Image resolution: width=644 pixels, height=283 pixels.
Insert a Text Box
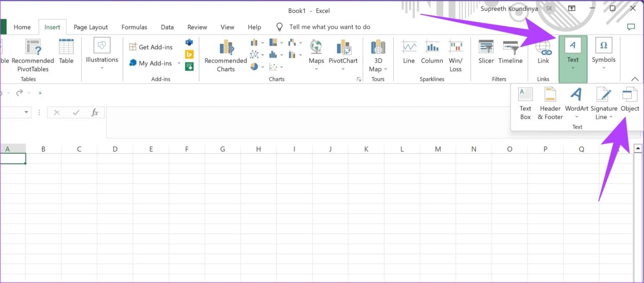tap(525, 101)
